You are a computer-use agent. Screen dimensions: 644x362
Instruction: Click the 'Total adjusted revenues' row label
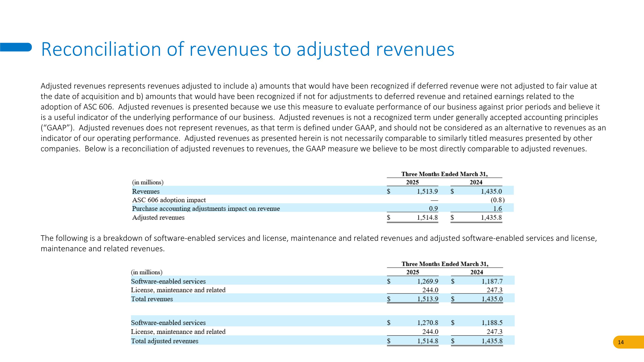coord(164,341)
